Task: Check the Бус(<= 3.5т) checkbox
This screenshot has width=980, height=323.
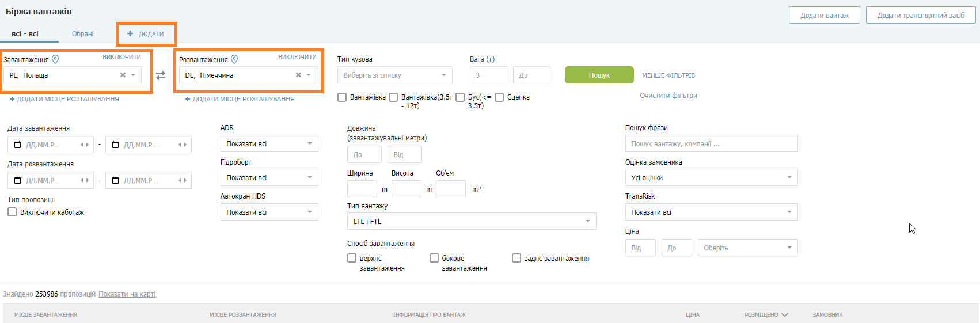Action: pos(460,97)
